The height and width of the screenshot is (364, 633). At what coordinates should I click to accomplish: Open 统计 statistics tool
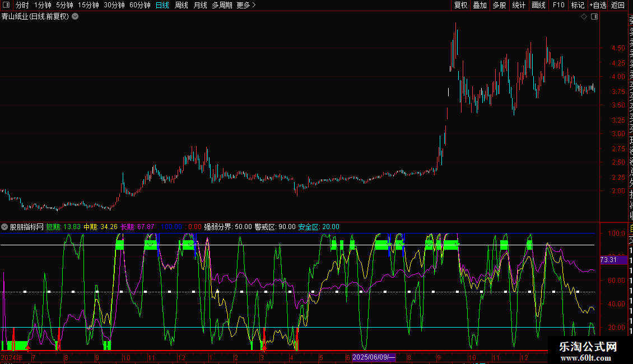pyautogui.click(x=519, y=5)
